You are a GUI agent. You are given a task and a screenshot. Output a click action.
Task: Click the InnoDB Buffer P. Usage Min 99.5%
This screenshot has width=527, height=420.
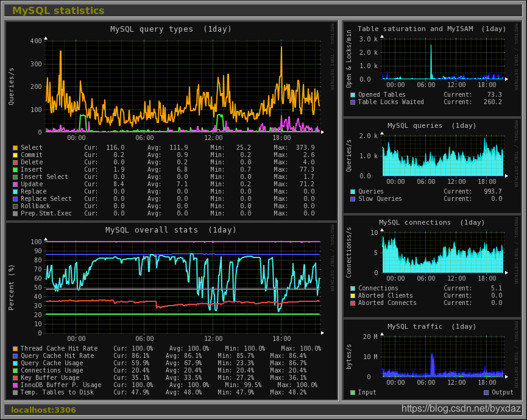252,385
